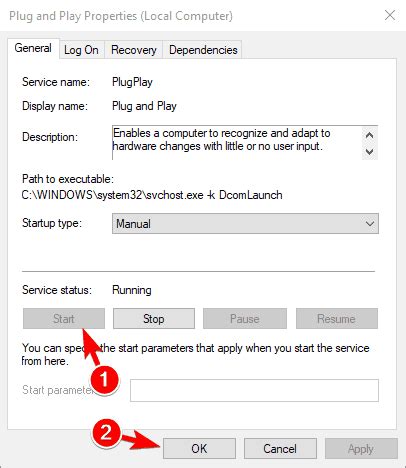Click the red number 2 annotation badge

(x=106, y=433)
